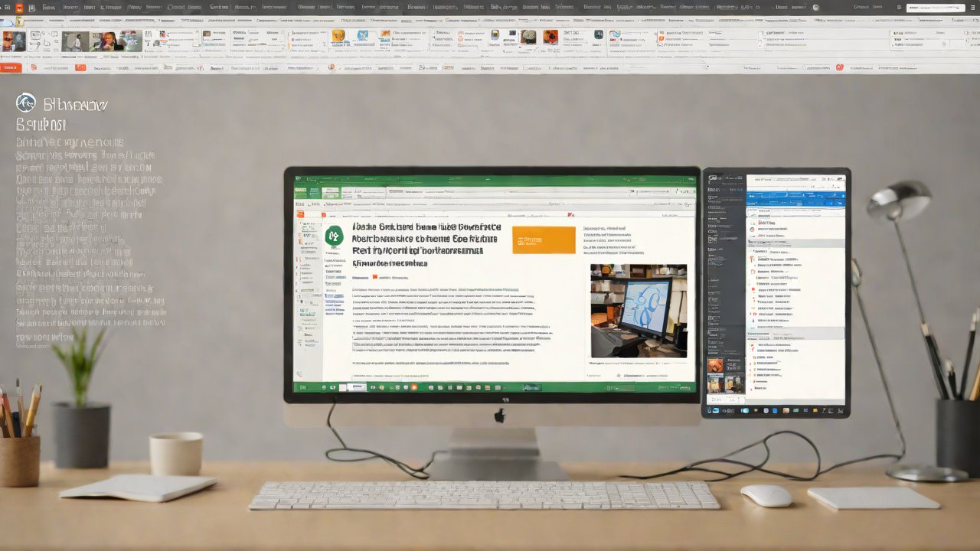Select the orange flower thumbnail in the ribbon
Image resolution: width=980 pixels, height=551 pixels.
click(x=550, y=36)
